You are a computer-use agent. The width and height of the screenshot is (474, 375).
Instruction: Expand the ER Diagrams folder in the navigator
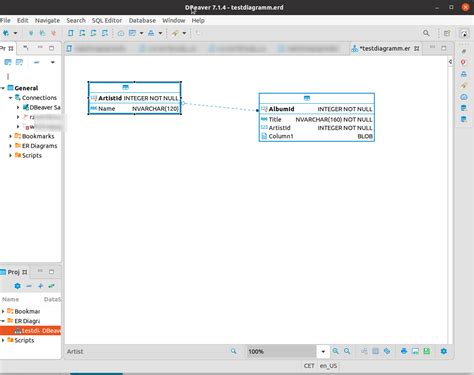10,146
